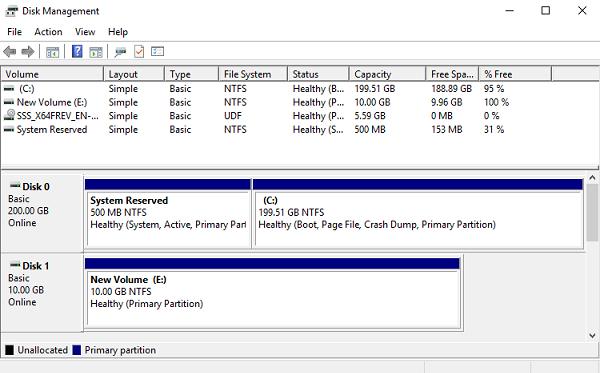
Task: Click the 9.96 GB free space cell
Action: point(447,103)
